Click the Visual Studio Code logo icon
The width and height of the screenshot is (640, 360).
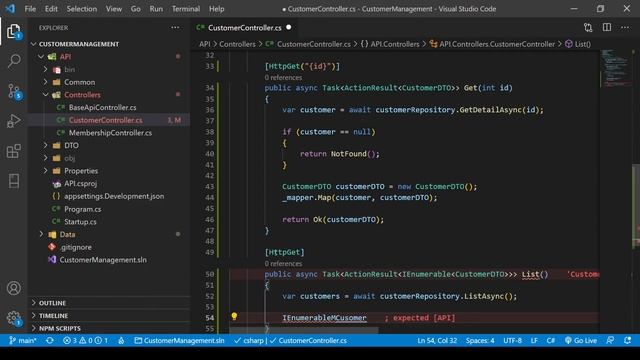10,9
